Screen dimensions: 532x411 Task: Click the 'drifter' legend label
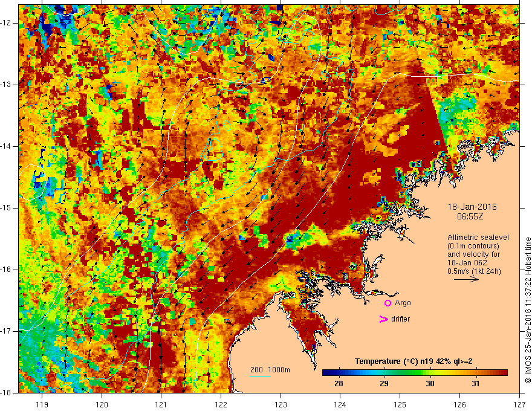[x=400, y=319]
